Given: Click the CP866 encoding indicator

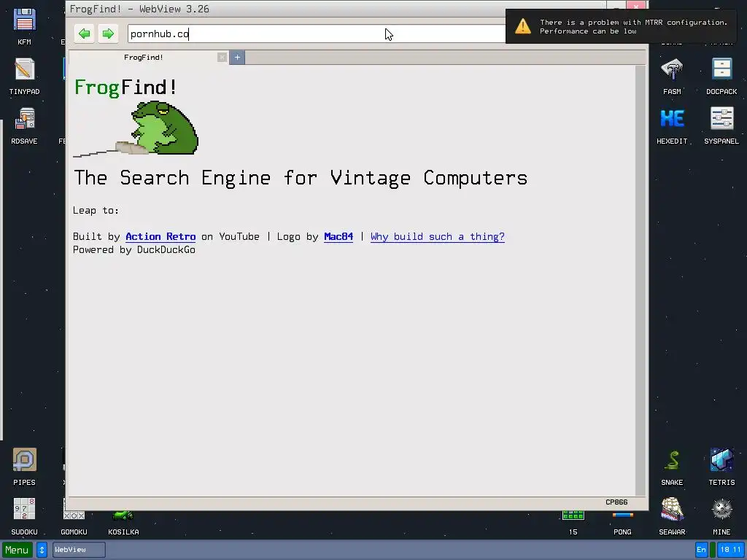Looking at the screenshot, I should pyautogui.click(x=616, y=502).
